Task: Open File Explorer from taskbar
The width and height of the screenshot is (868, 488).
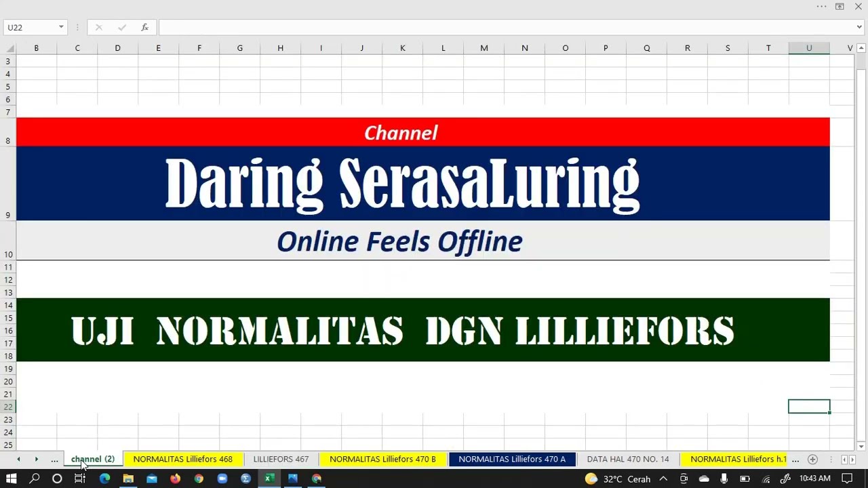Action: pos(128,479)
